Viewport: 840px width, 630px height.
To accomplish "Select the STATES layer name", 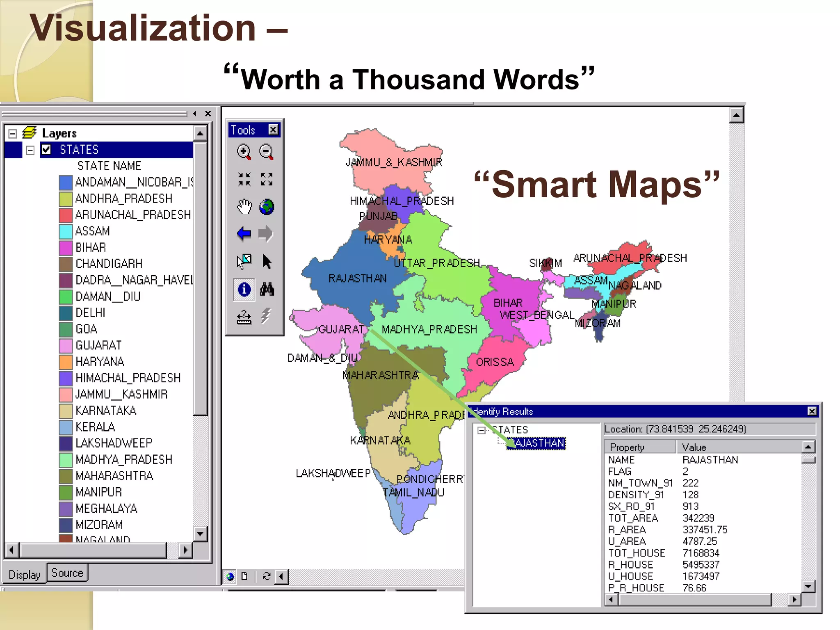I will (79, 150).
